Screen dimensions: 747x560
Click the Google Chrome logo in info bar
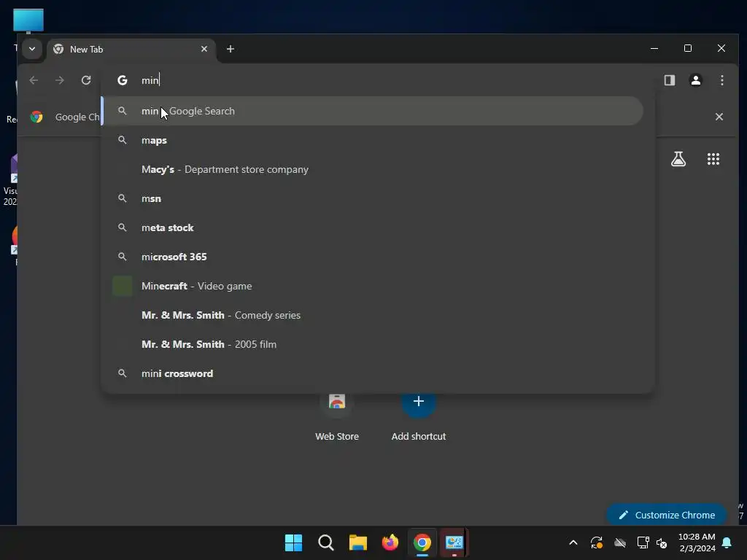(x=36, y=117)
